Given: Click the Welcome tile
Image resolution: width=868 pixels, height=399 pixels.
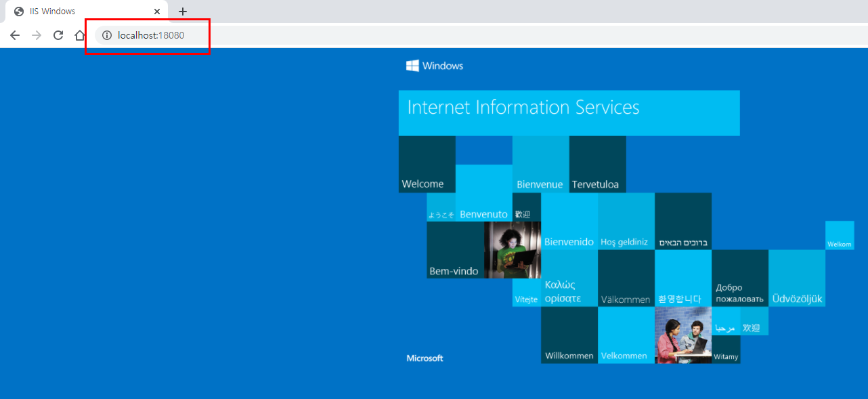Looking at the screenshot, I should 427,164.
